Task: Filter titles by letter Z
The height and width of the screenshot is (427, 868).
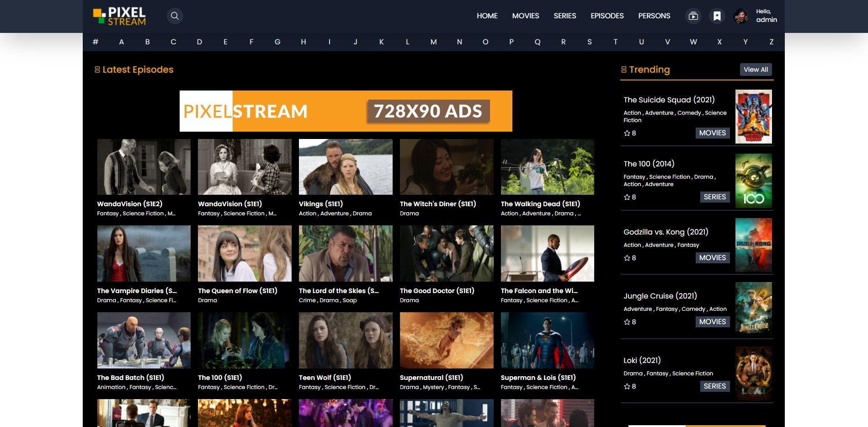Action: tap(772, 42)
